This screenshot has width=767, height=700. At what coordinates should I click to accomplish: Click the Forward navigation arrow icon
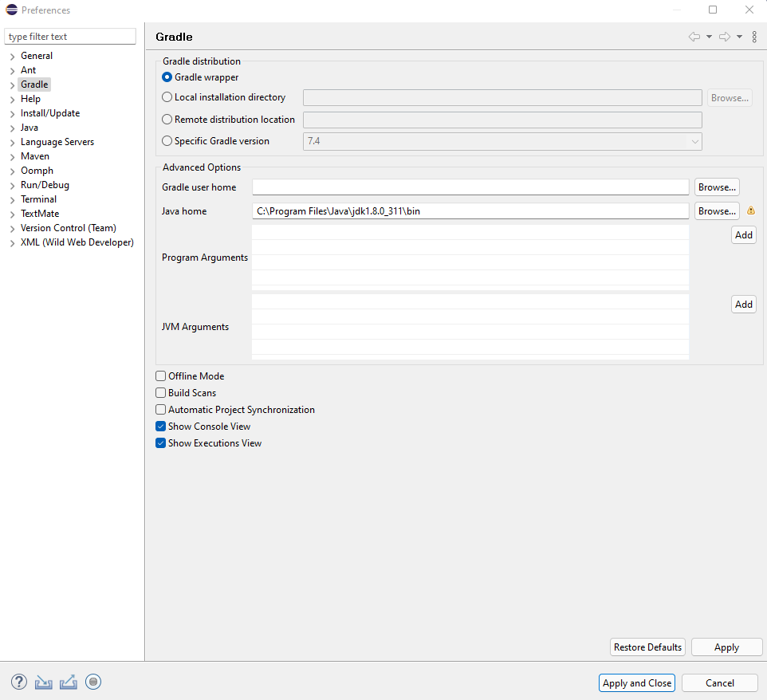(x=725, y=37)
